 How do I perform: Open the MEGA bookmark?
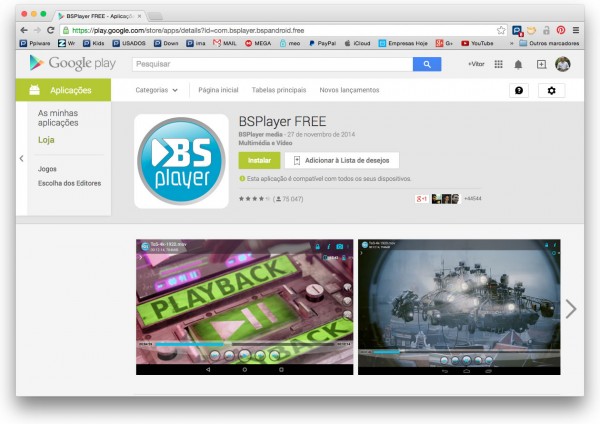(x=258, y=43)
